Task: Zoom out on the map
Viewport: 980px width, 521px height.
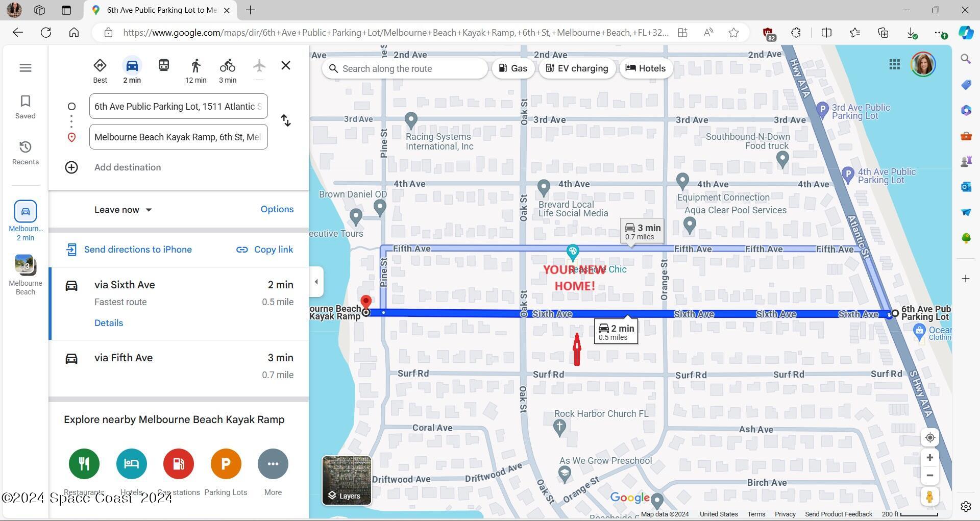Action: [x=930, y=476]
